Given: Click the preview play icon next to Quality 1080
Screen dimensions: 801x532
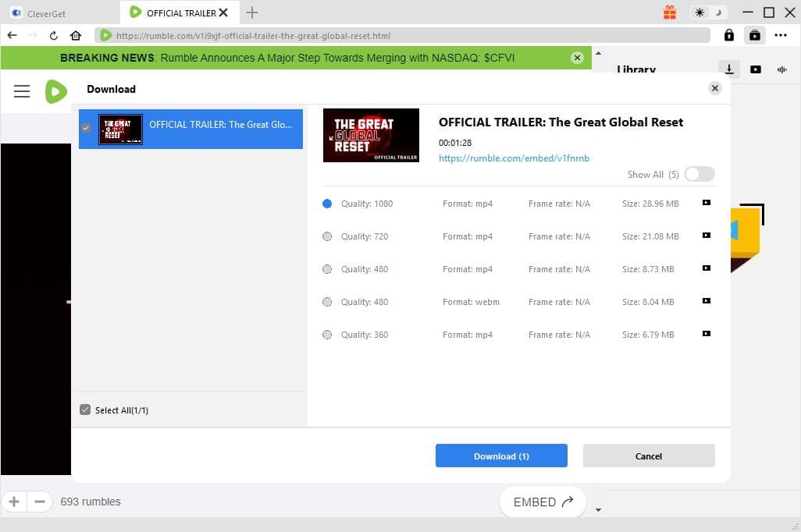Looking at the screenshot, I should point(705,203).
